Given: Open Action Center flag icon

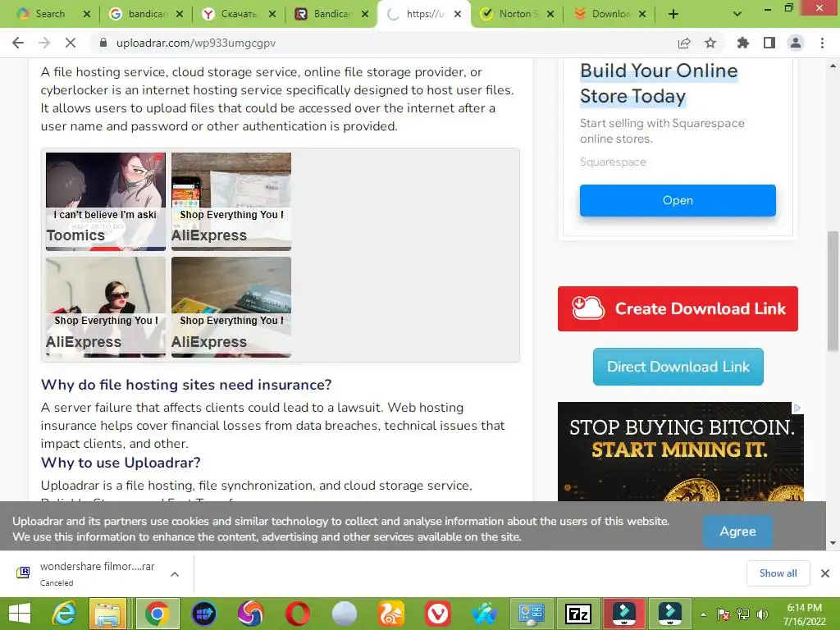Looking at the screenshot, I should [x=724, y=614].
